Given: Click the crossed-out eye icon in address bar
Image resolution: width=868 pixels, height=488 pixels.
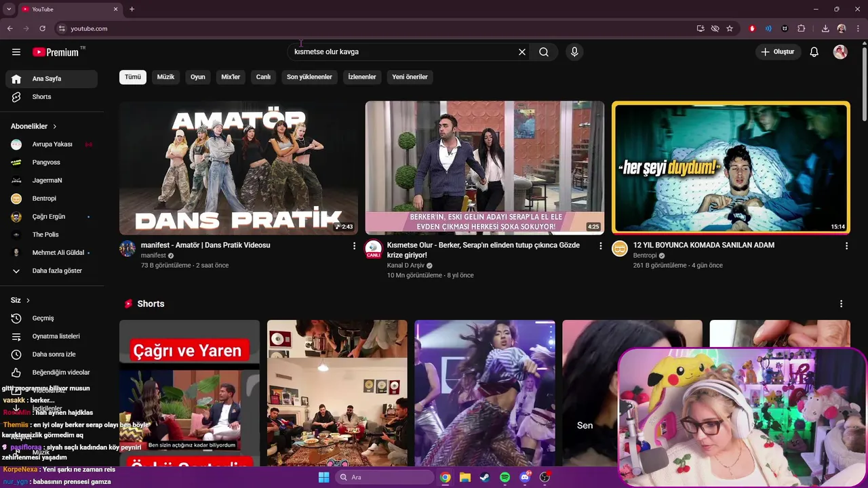Looking at the screenshot, I should (x=715, y=28).
